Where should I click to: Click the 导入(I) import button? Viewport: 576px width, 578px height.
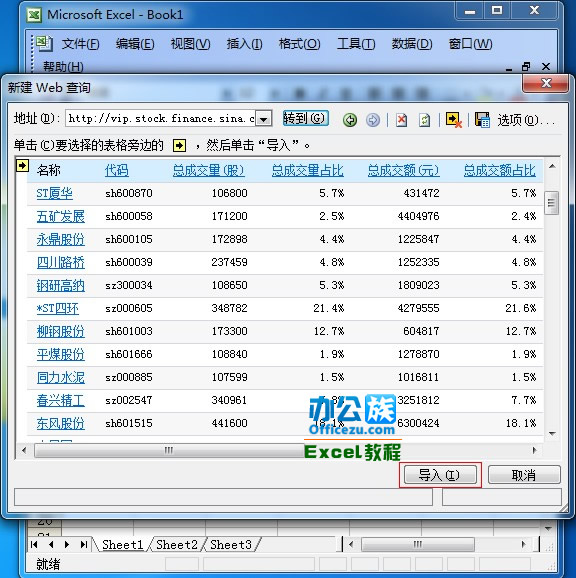pyautogui.click(x=440, y=474)
